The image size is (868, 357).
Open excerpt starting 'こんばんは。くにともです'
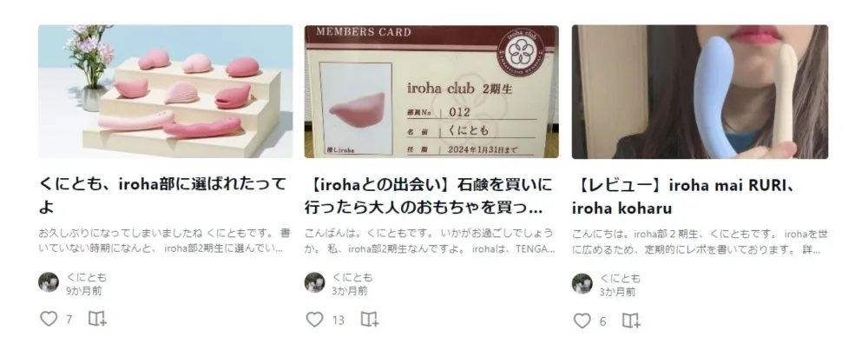[x=430, y=241]
